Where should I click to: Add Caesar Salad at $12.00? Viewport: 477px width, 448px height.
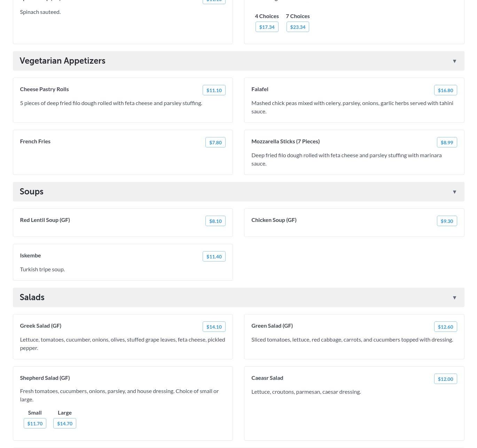[445, 379]
